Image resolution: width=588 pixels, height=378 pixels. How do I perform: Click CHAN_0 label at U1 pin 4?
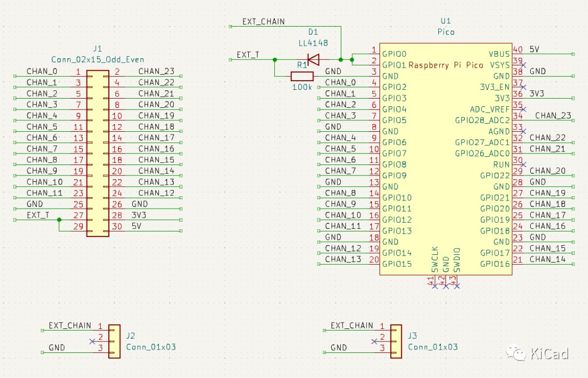click(340, 82)
